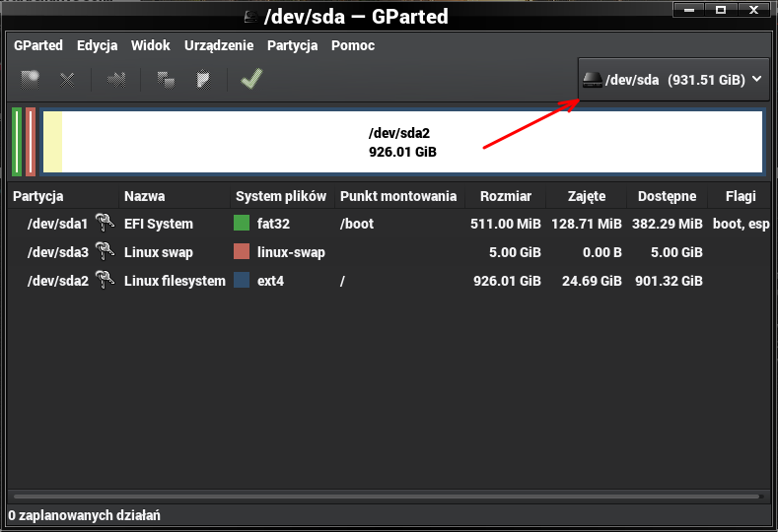Click the boot, esp flags cell
The image size is (778, 532).
[741, 224]
